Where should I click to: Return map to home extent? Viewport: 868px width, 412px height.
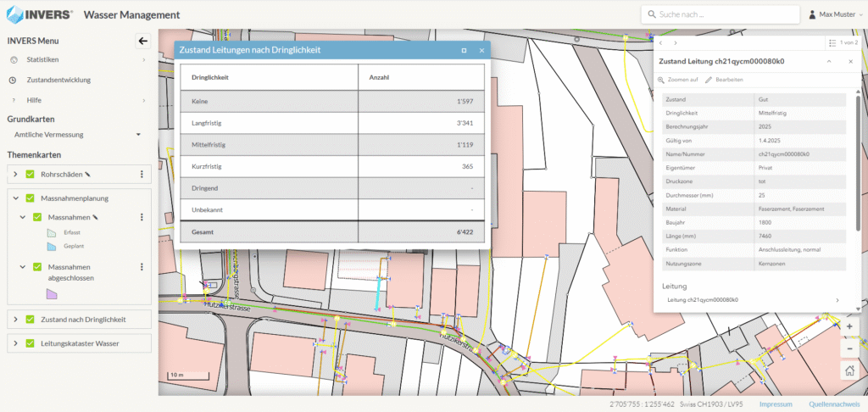(849, 370)
